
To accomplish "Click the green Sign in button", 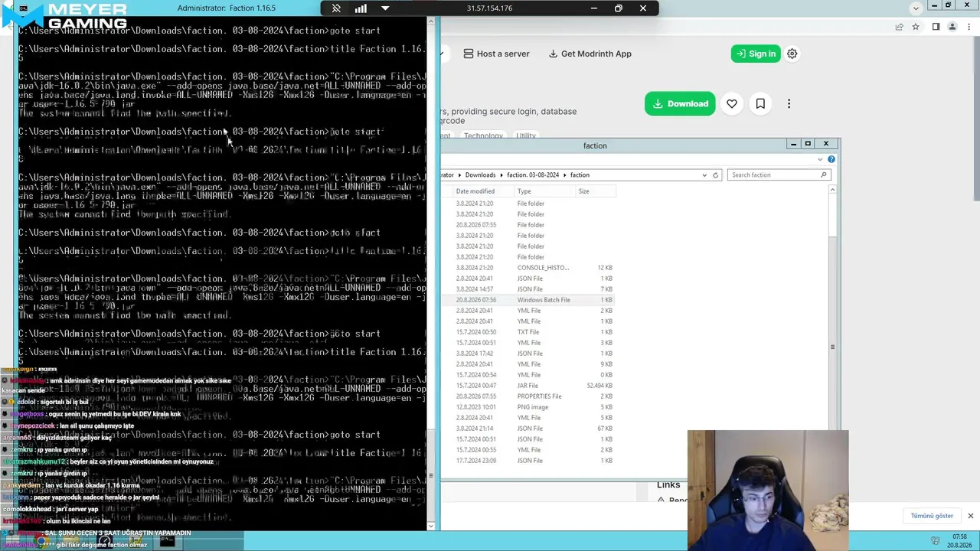I will [756, 54].
